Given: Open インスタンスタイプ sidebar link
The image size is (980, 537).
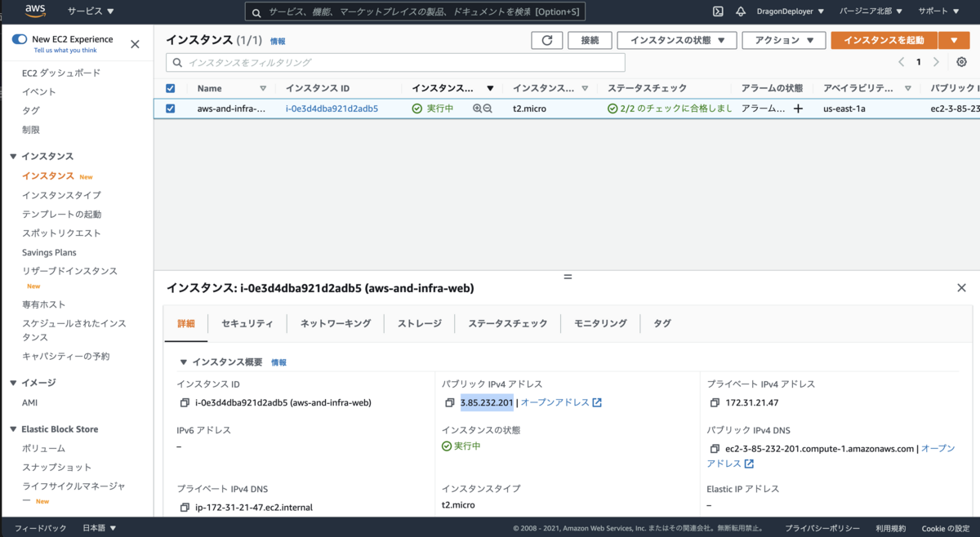Looking at the screenshot, I should click(x=61, y=195).
